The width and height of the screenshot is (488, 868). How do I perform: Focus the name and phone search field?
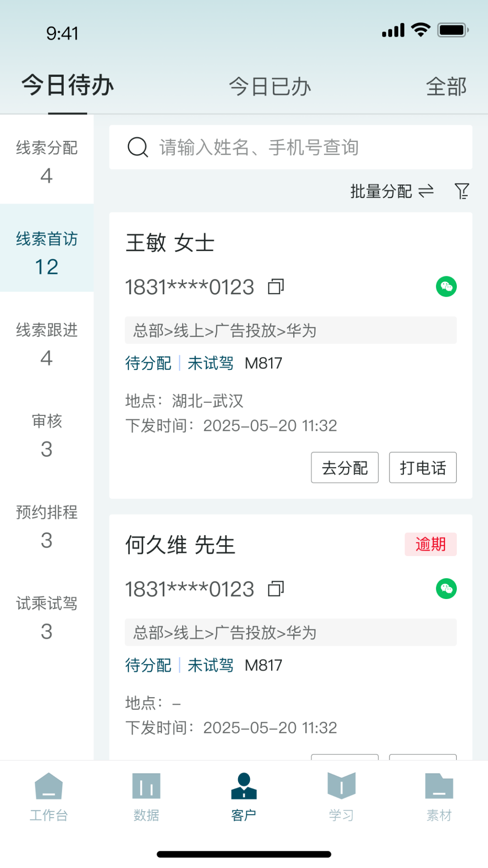click(x=291, y=147)
